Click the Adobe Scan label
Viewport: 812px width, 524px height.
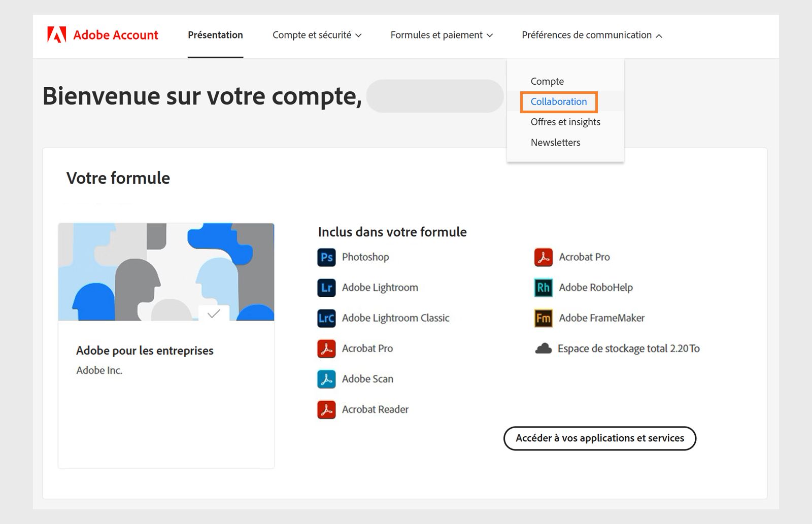point(367,379)
